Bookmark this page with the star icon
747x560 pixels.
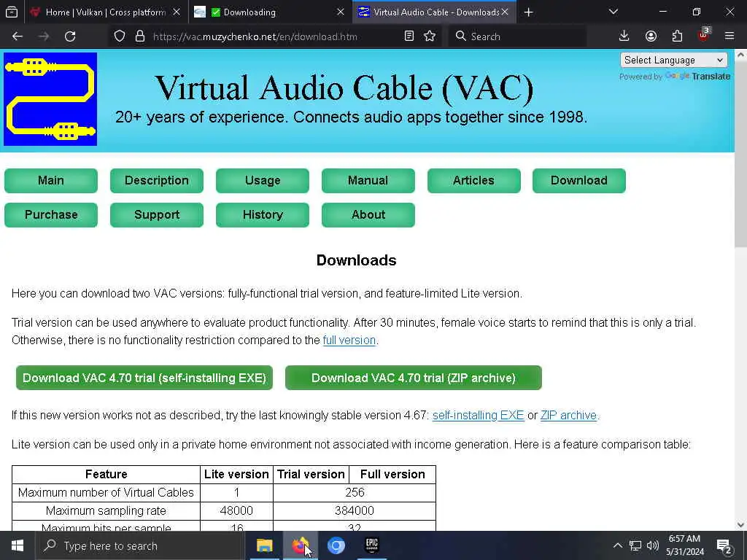[430, 36]
